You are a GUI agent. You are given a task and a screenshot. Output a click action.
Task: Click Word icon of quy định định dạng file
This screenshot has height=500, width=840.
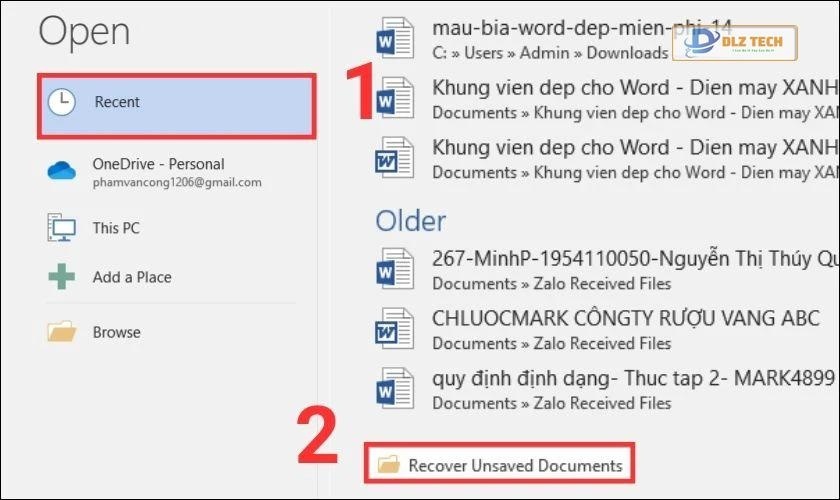(395, 388)
